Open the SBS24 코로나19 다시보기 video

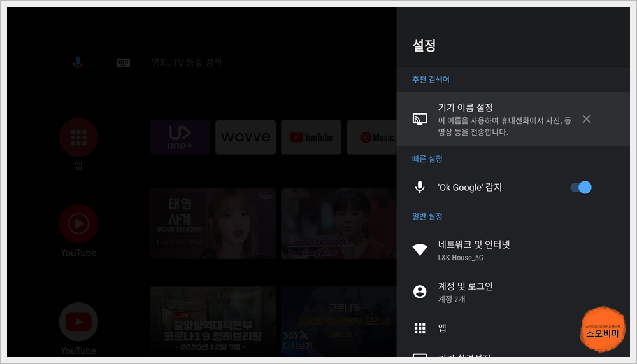coord(339,321)
